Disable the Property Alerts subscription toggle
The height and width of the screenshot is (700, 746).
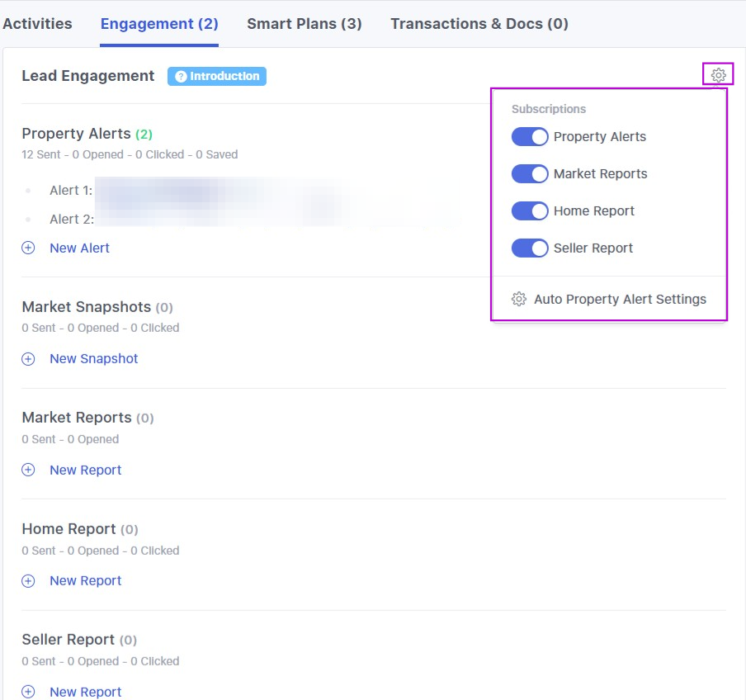point(530,137)
